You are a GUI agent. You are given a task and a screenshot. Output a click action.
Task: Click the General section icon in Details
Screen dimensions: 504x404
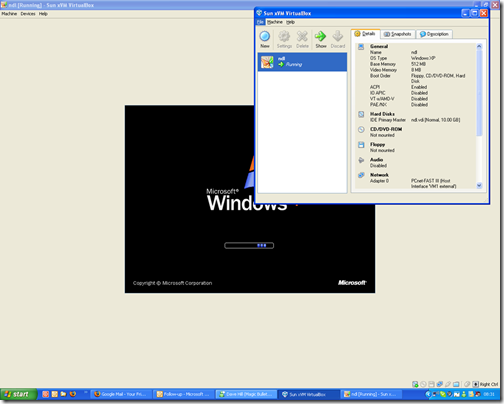(361, 47)
